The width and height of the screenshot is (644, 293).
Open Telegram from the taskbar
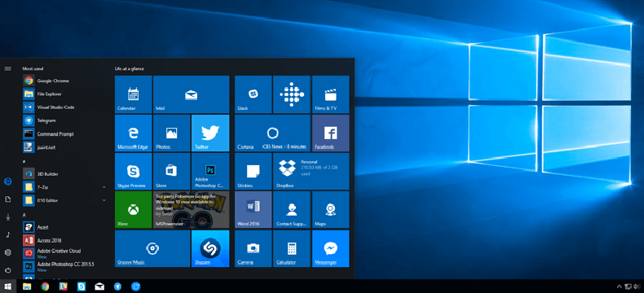pyautogui.click(x=117, y=286)
